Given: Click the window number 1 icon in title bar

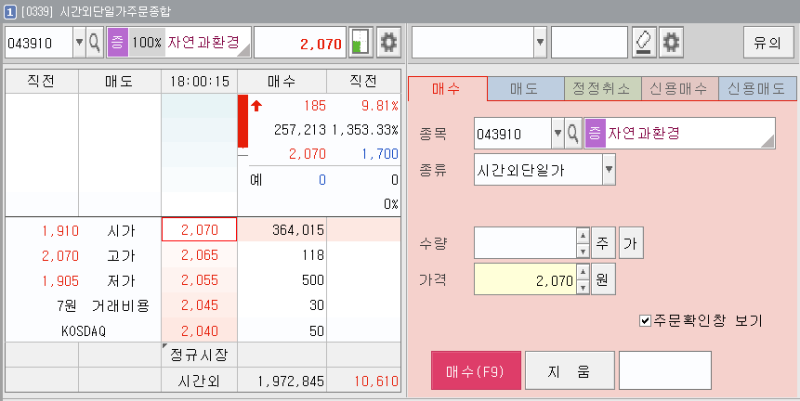Looking at the screenshot, I should (10, 11).
